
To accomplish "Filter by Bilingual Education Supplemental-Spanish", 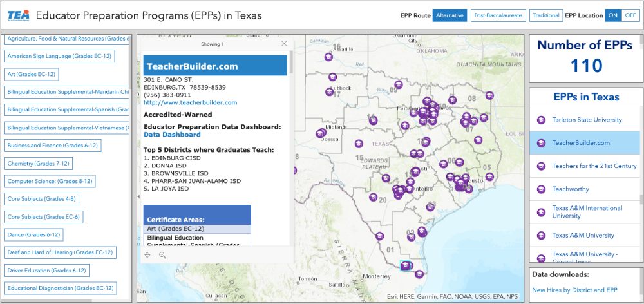I will pos(66,109).
